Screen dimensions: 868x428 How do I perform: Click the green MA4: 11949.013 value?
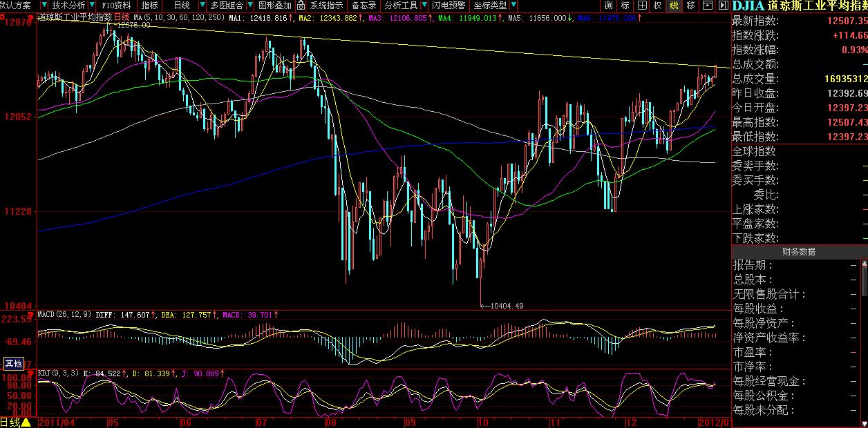tap(468, 17)
